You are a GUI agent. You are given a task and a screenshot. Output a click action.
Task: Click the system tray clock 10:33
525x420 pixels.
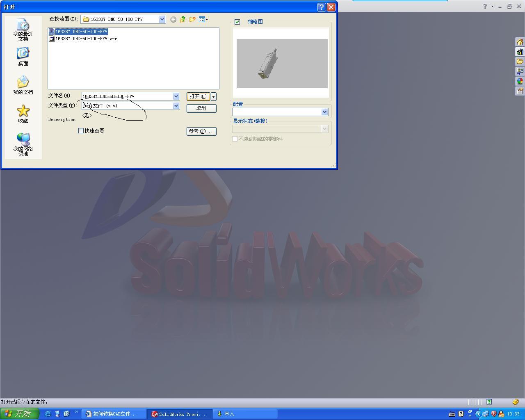(x=513, y=414)
